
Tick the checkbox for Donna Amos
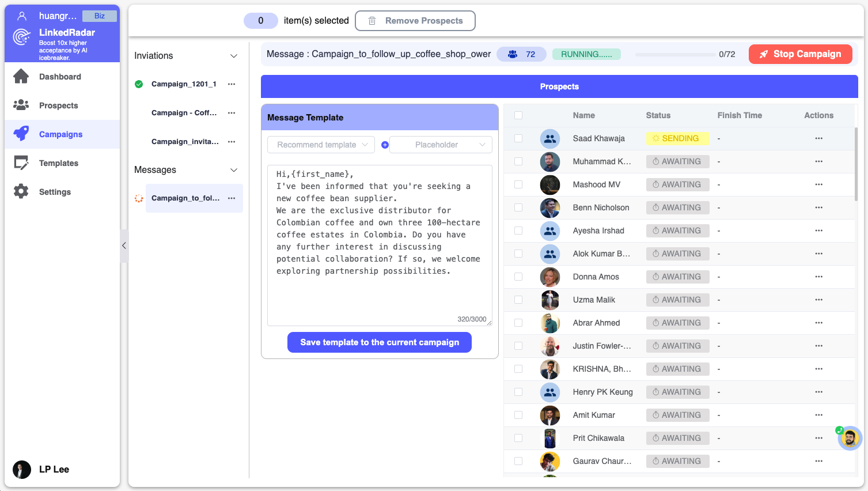tap(518, 277)
